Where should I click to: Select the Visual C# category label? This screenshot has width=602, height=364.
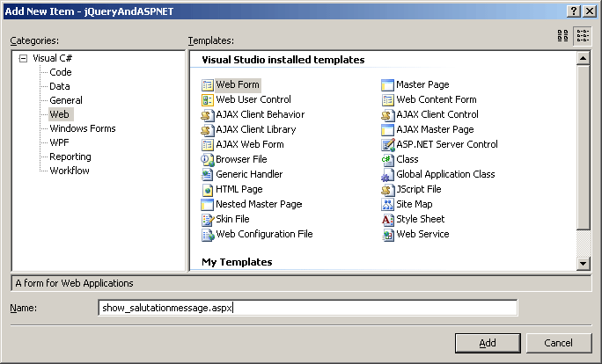[x=52, y=58]
